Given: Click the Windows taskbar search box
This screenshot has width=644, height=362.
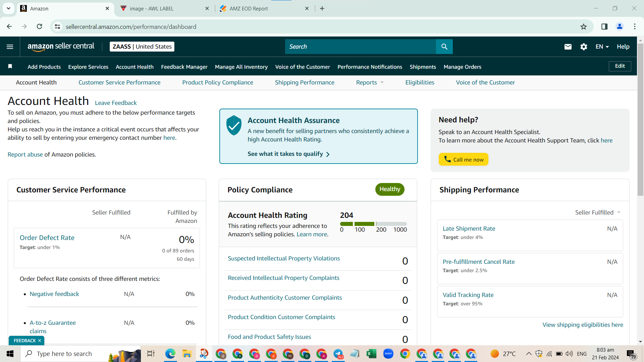Looking at the screenshot, I should coord(80,354).
